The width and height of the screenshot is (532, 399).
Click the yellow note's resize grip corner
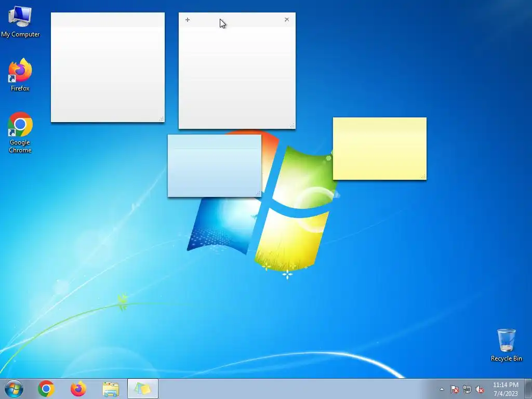click(423, 177)
